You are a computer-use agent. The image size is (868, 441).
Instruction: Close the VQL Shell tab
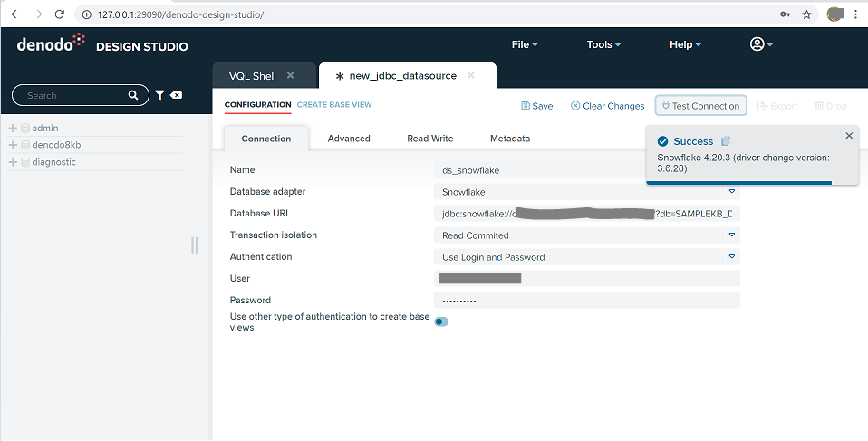tap(290, 75)
